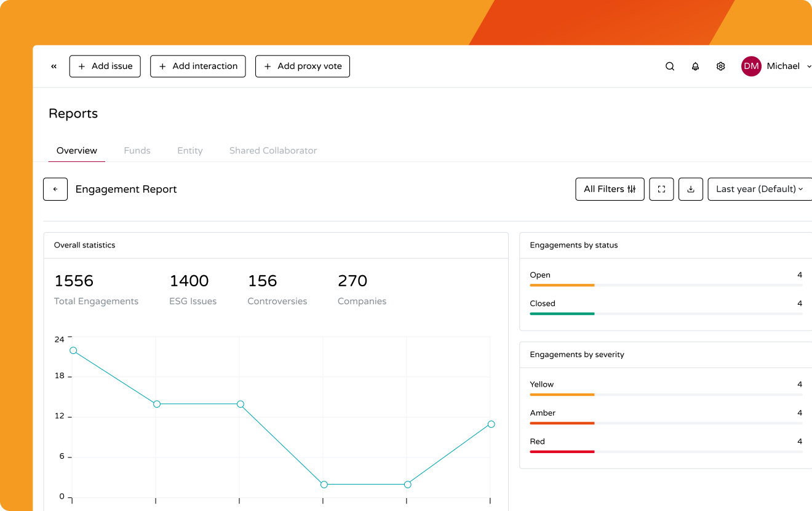Screen dimensions: 812x511
Task: Open the Last year (Default) period dropdown
Action: tap(760, 189)
